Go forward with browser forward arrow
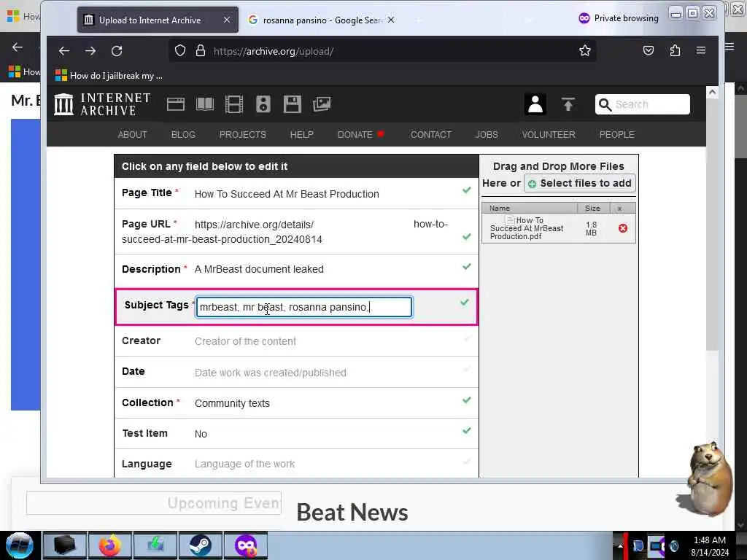 (90, 50)
